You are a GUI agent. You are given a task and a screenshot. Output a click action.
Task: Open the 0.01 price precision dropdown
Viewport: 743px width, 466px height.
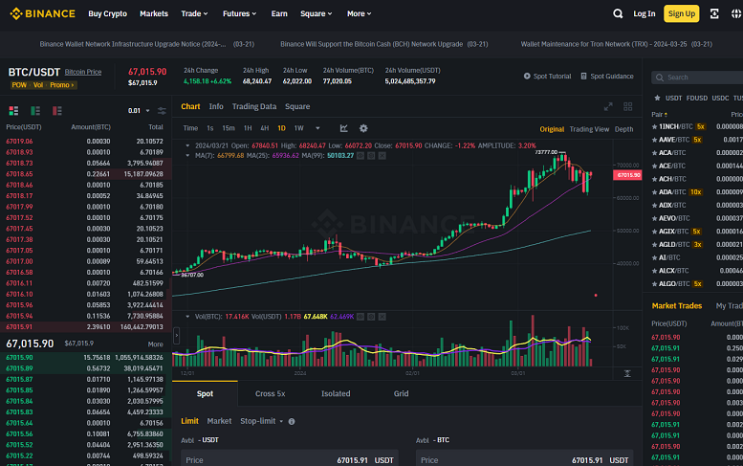coord(139,111)
